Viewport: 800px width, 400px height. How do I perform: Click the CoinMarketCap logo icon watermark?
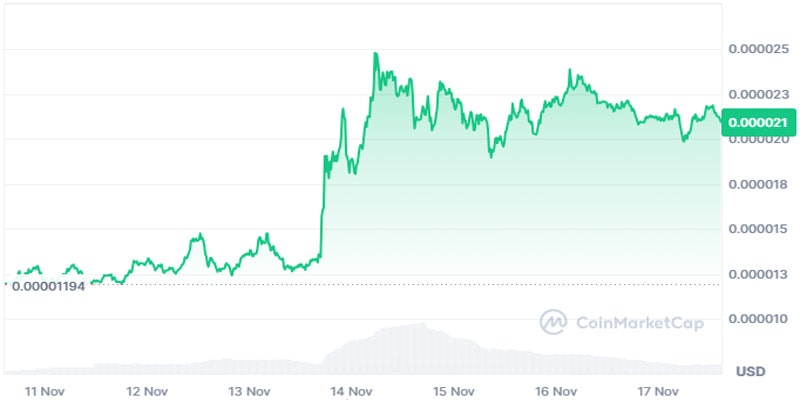pos(553,322)
